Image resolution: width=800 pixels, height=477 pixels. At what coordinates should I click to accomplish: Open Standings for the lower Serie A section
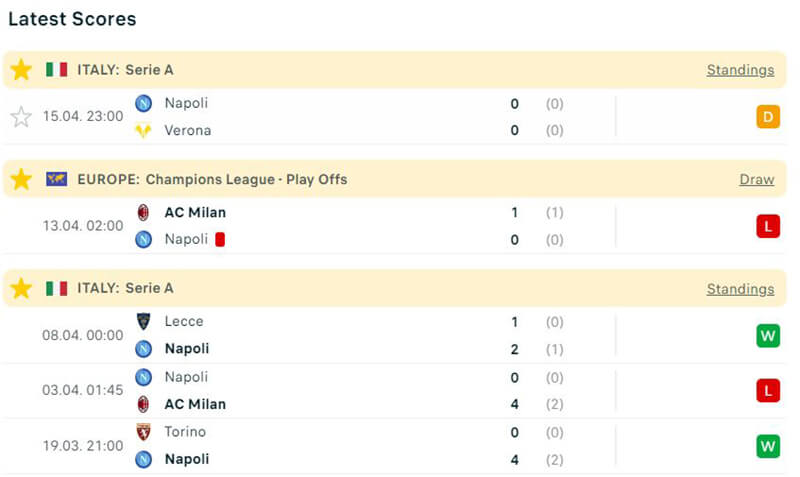coord(740,289)
